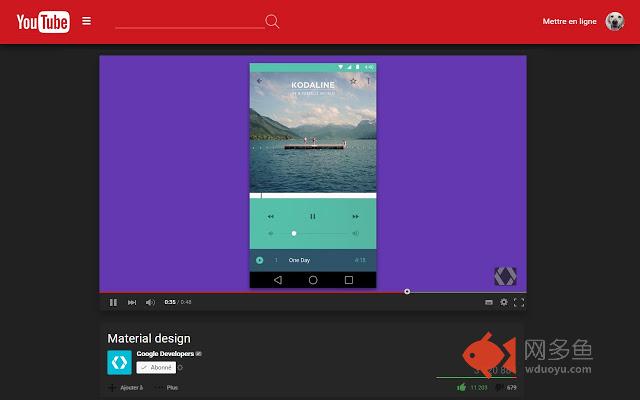The image size is (640, 400).
Task: Open subscription settings gear beside Abonné
Action: [x=180, y=367]
